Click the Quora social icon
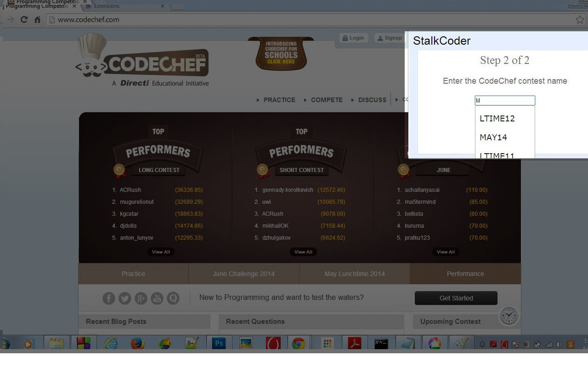Viewport: 588px width, 368px height. [x=173, y=298]
